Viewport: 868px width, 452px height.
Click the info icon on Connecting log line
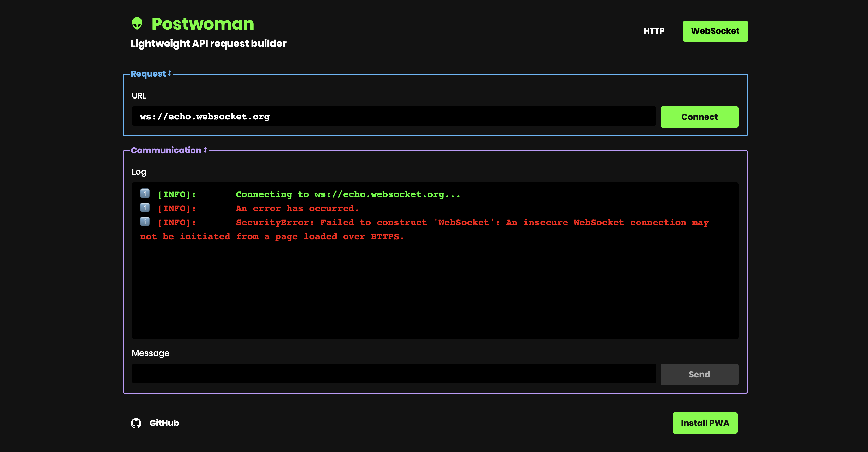(x=145, y=193)
